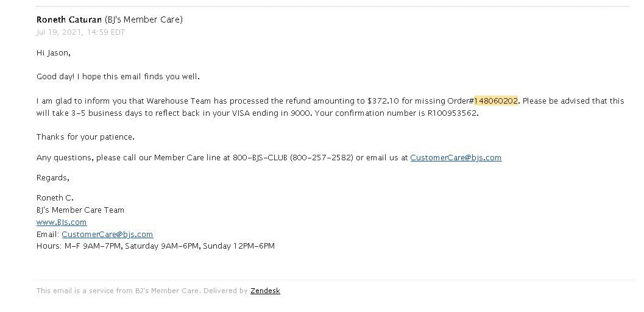This screenshot has height=312, width=644.
Task: Click the CustomerCare@bjs.com link beside 'Email:' in signature
Action: tap(107, 235)
